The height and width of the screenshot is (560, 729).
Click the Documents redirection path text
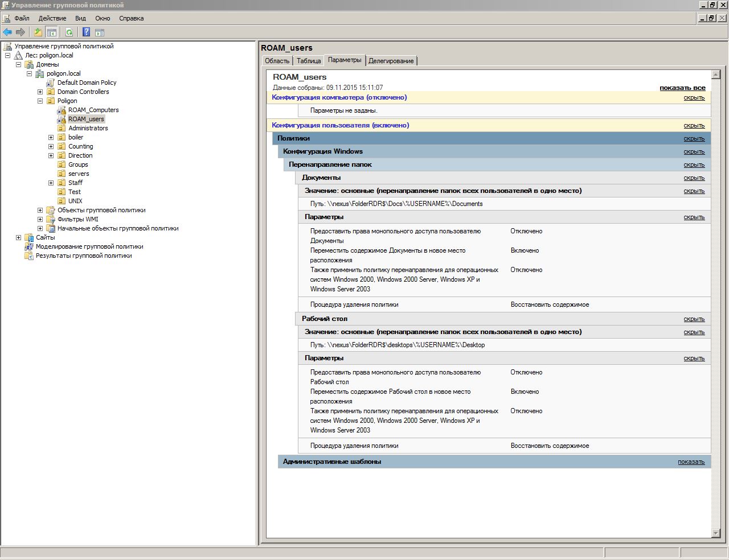tap(396, 204)
